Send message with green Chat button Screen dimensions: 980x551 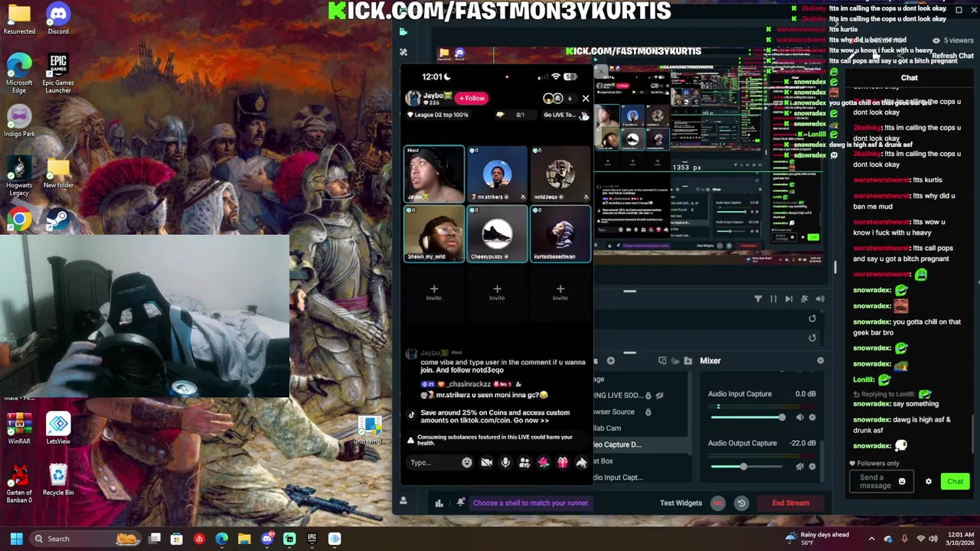click(955, 481)
